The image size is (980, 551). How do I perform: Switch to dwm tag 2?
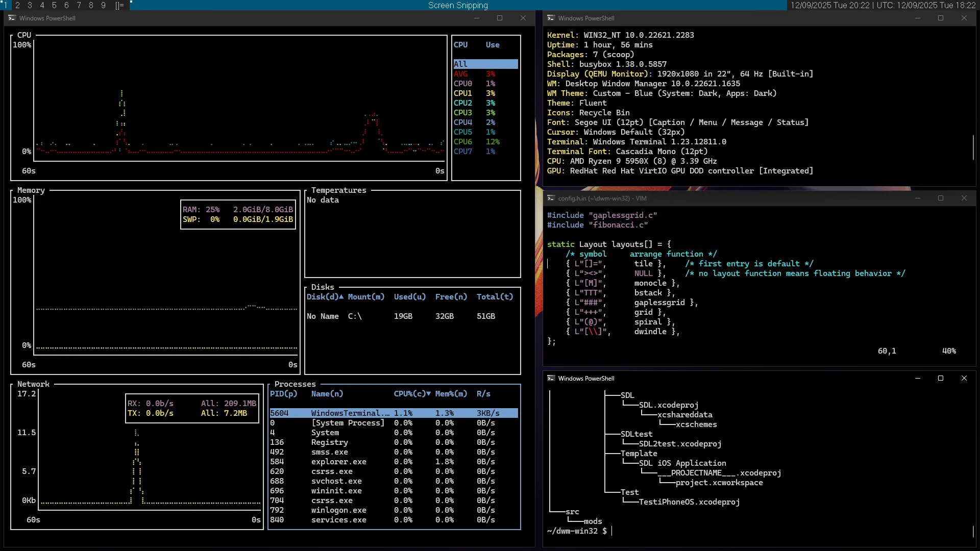coord(17,5)
